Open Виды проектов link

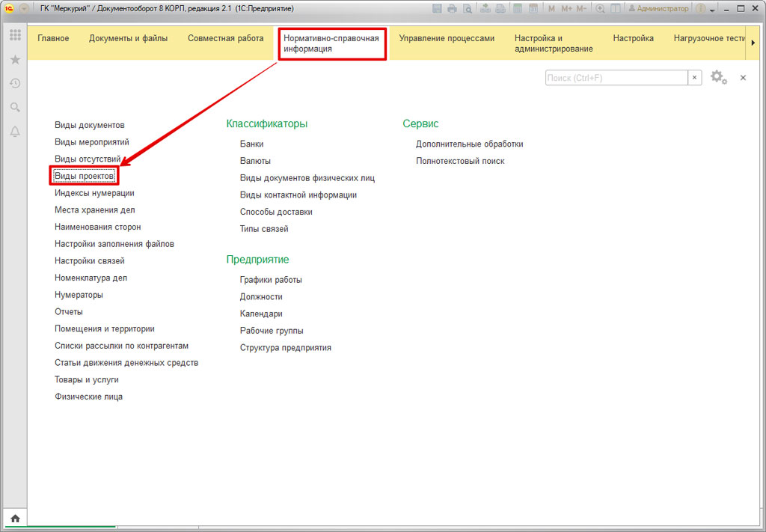click(85, 176)
